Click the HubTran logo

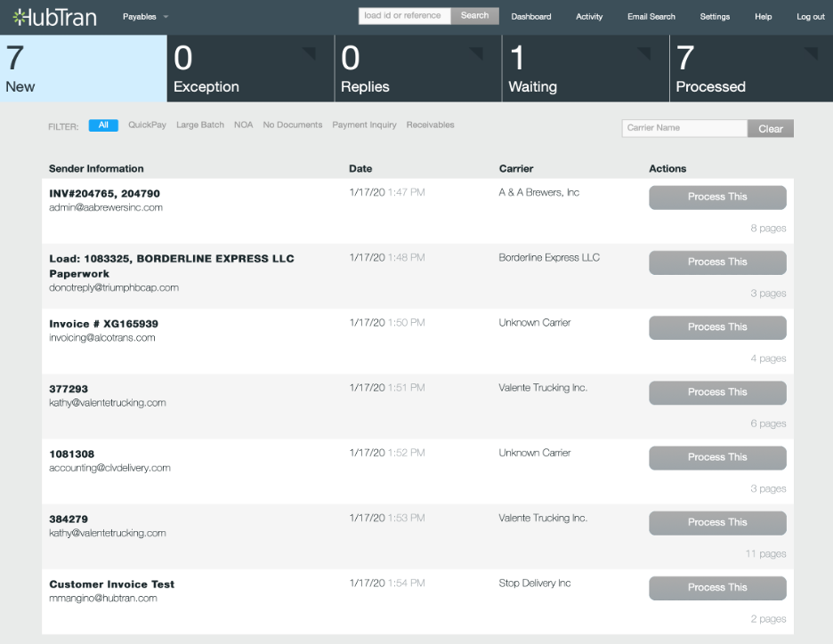pyautogui.click(x=55, y=18)
